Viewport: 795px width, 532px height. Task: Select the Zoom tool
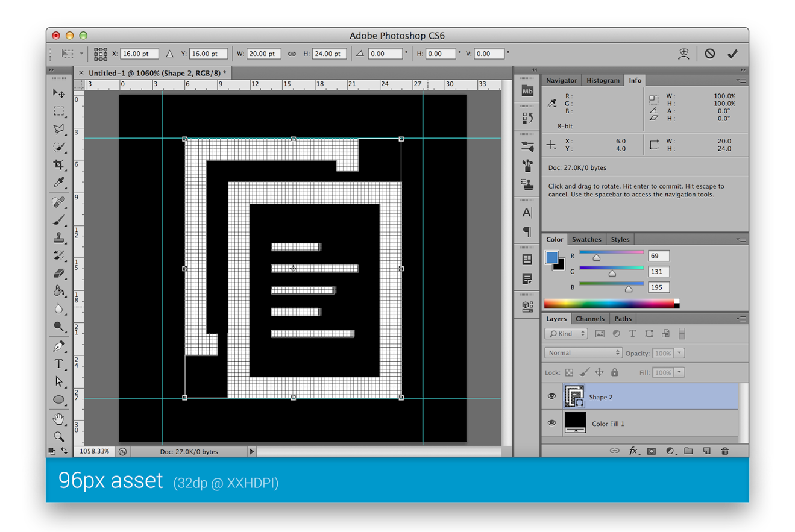(x=58, y=436)
